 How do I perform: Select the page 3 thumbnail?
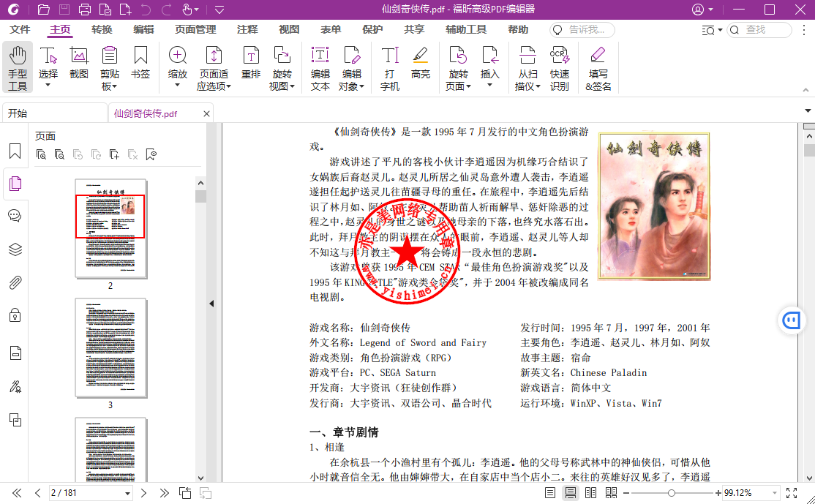pos(110,347)
